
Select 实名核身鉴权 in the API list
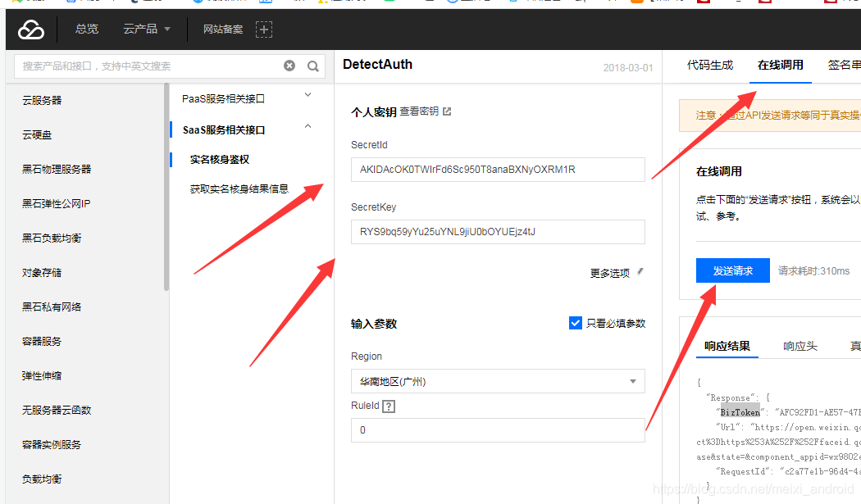coord(220,159)
